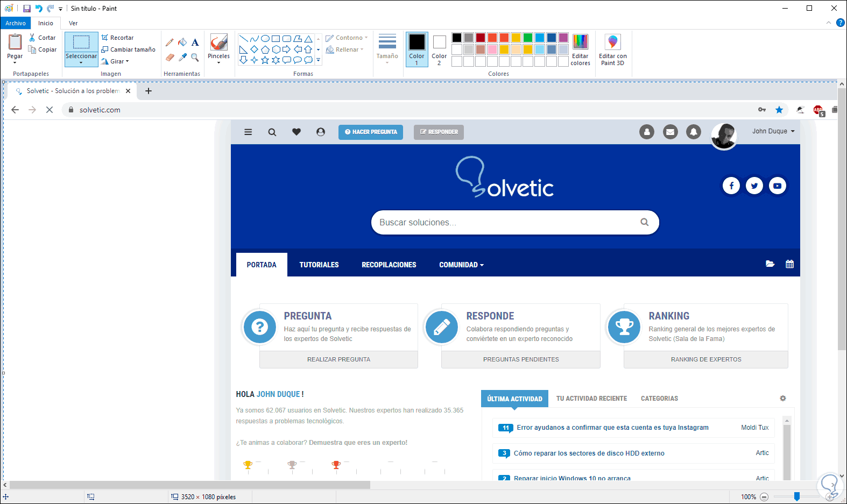Screen dimensions: 847x504
Task: Pick the Five-point star shape
Action: coord(265,60)
